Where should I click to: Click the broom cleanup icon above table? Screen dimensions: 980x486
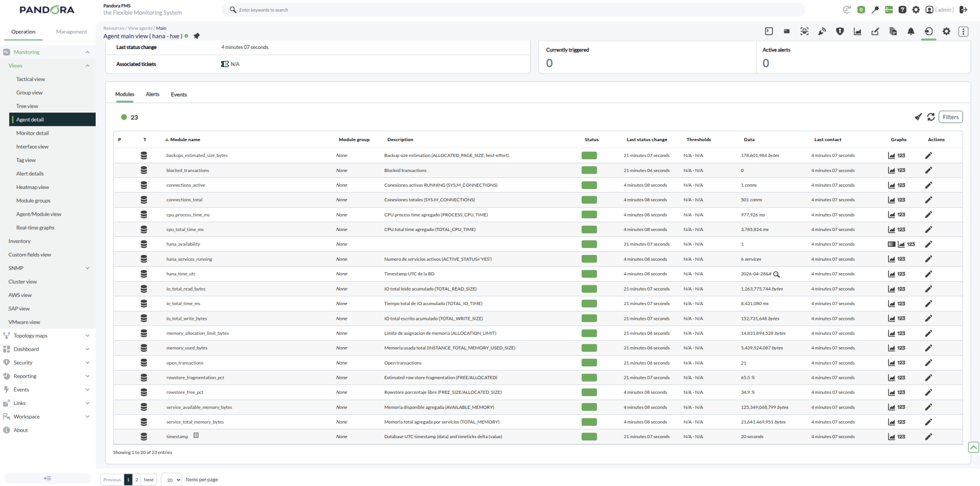coord(918,117)
